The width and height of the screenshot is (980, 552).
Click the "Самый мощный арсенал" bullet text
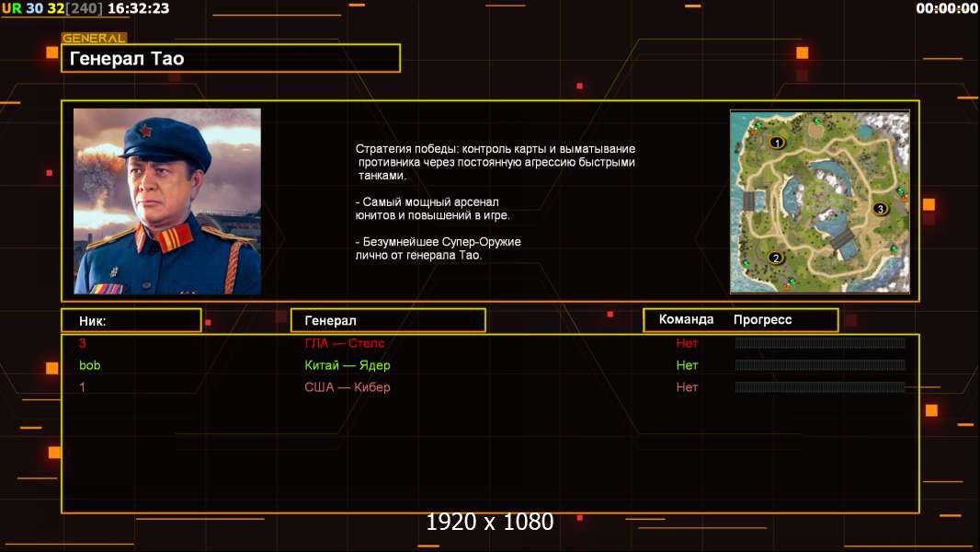click(x=432, y=209)
